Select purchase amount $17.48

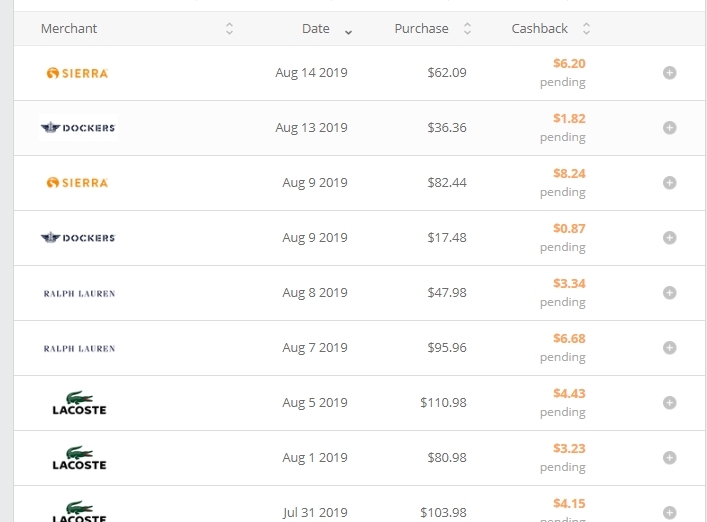coord(447,238)
